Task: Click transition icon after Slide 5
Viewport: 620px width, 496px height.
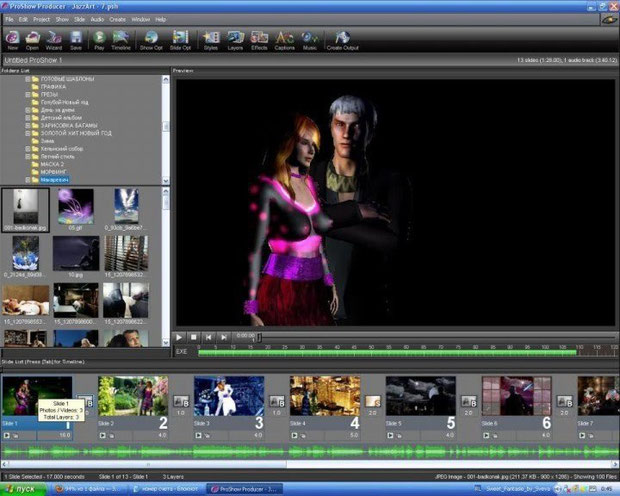Action: tap(469, 401)
